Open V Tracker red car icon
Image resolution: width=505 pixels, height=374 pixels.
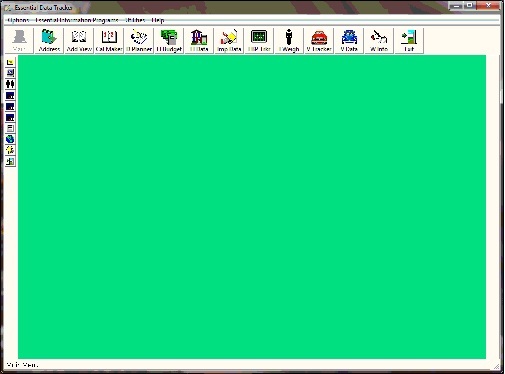[x=319, y=40]
